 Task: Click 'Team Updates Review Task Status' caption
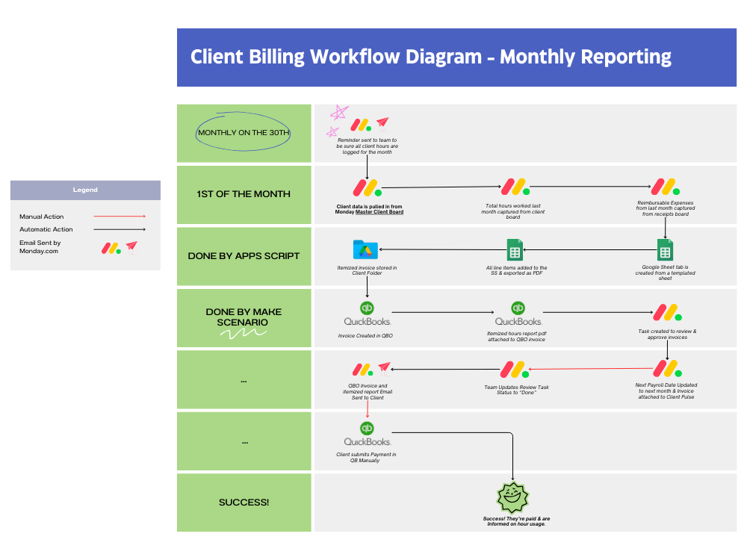pyautogui.click(x=516, y=390)
